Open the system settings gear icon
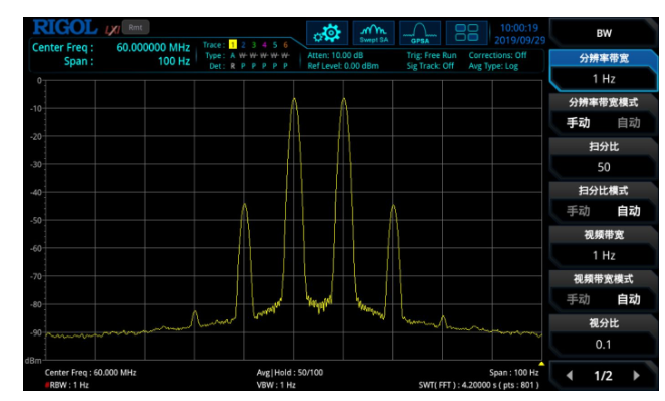 click(327, 33)
